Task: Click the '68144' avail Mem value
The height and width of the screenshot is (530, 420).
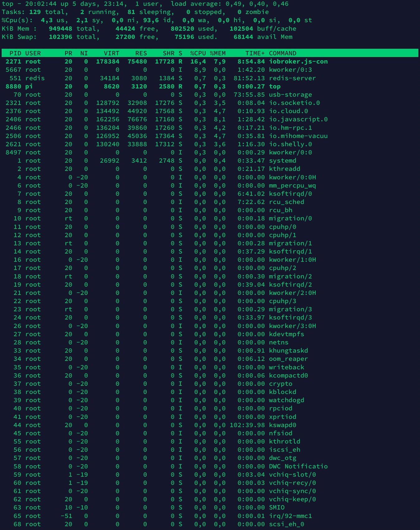Action: pos(243,37)
